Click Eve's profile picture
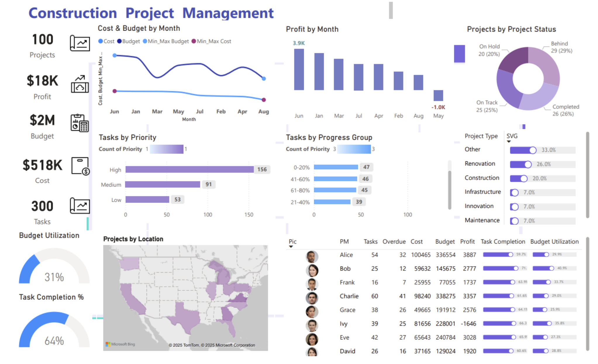The width and height of the screenshot is (598, 364). click(x=312, y=339)
